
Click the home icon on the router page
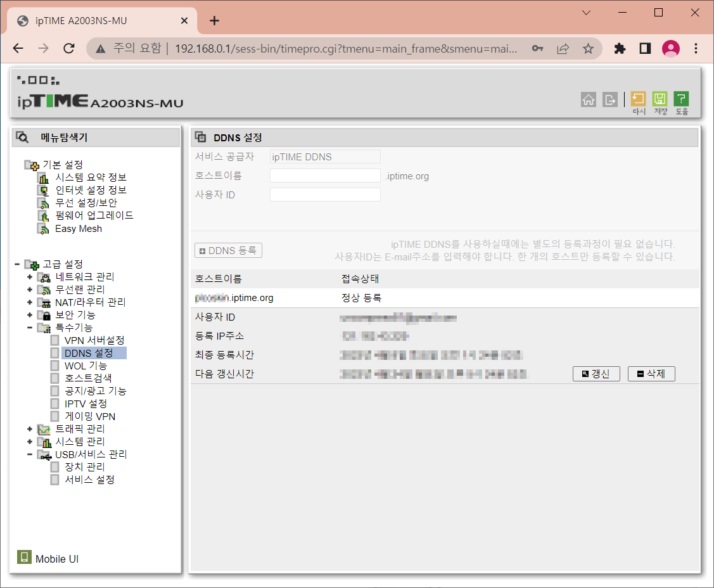pyautogui.click(x=588, y=99)
